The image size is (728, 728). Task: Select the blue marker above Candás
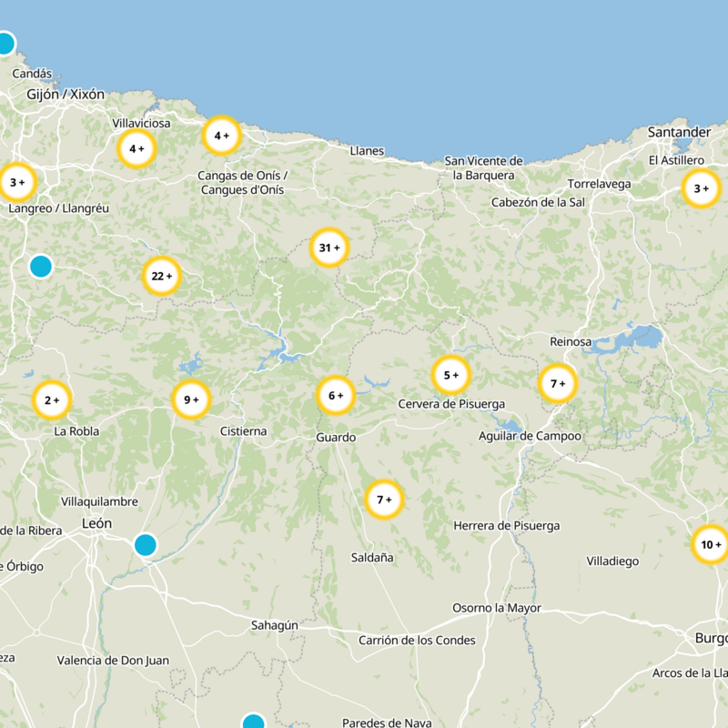click(x=5, y=43)
